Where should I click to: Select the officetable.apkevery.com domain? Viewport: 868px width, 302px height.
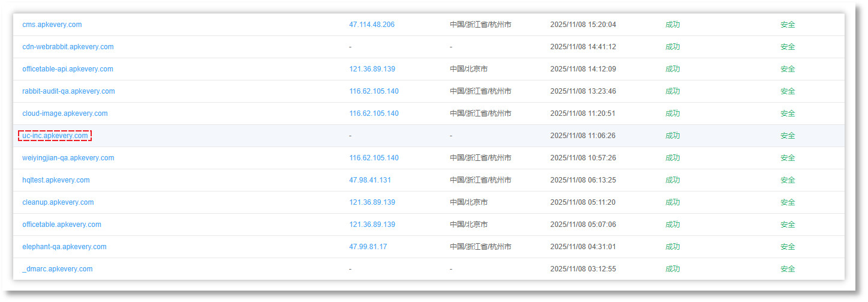coord(62,225)
